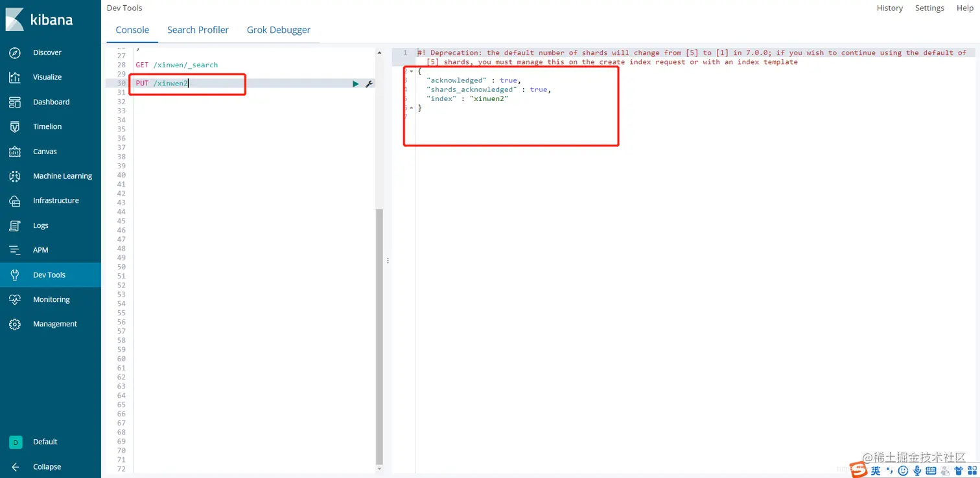Click the "shards_acknowledged" : true line
The image size is (980, 478).
[488, 89]
